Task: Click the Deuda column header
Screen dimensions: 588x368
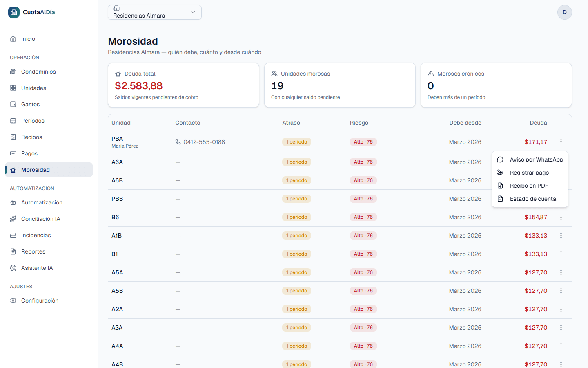Action: pos(538,123)
